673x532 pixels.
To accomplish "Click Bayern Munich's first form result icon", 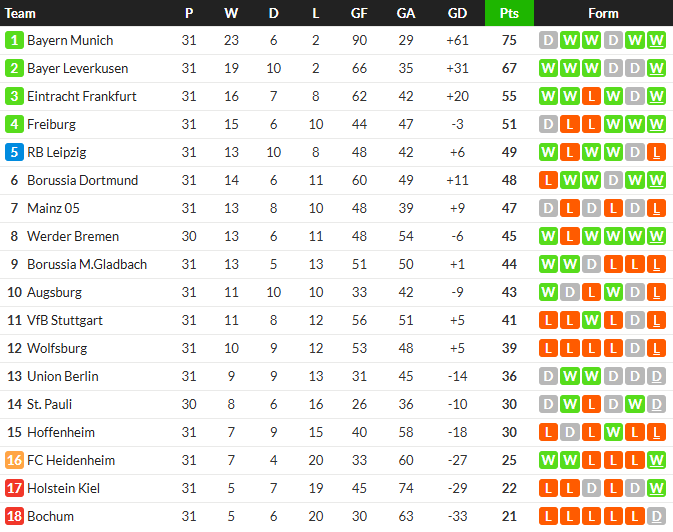I will (x=548, y=41).
